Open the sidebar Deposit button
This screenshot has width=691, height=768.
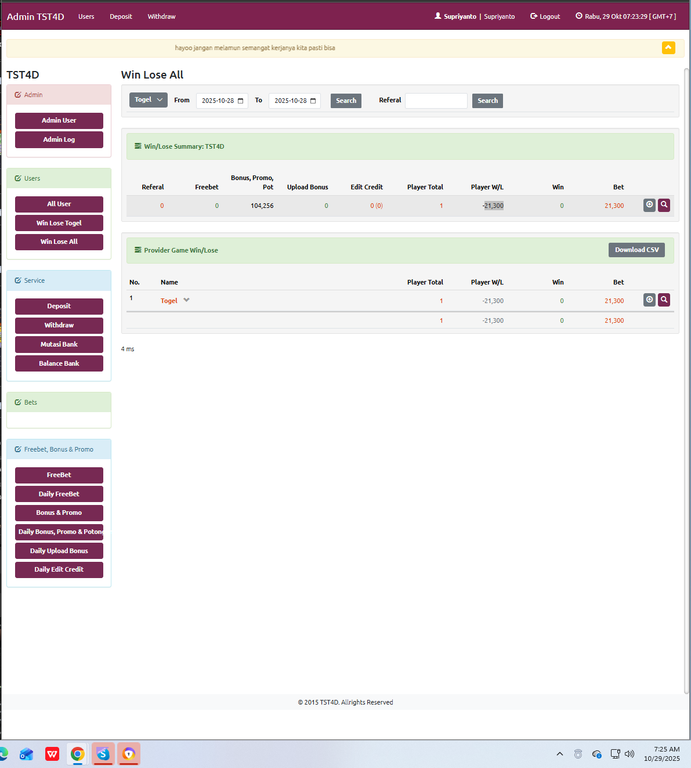pyautogui.click(x=59, y=306)
